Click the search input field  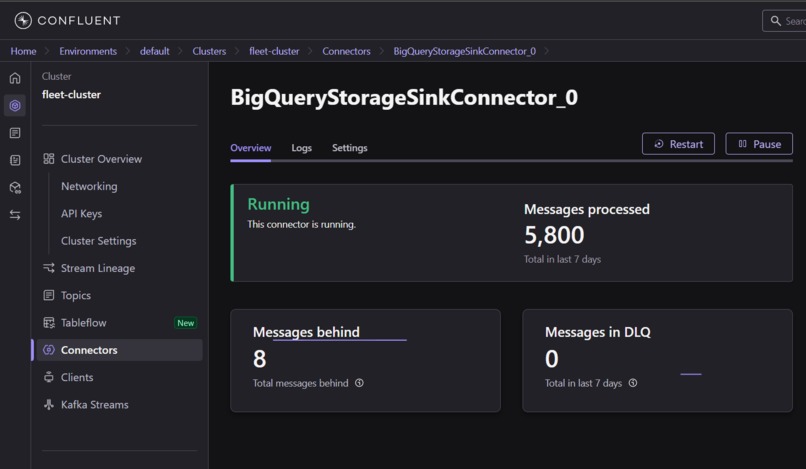tap(784, 21)
